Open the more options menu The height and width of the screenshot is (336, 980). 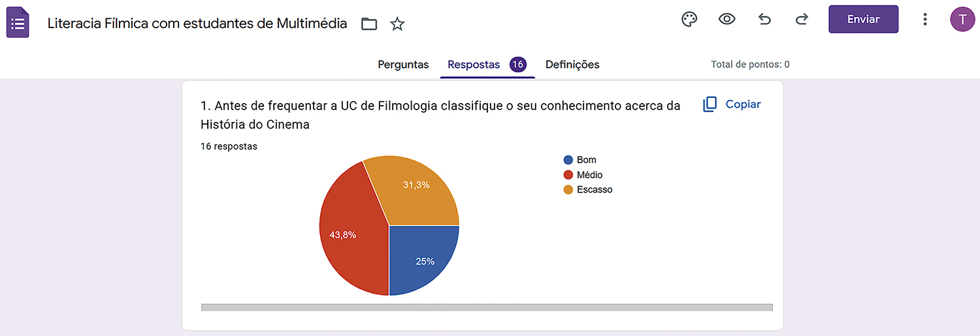tap(924, 20)
